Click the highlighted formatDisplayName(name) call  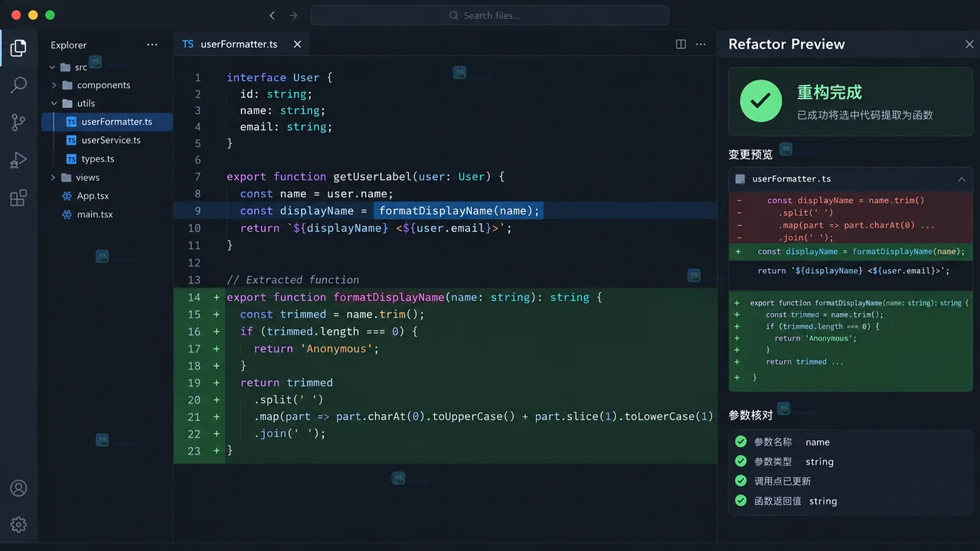(459, 210)
